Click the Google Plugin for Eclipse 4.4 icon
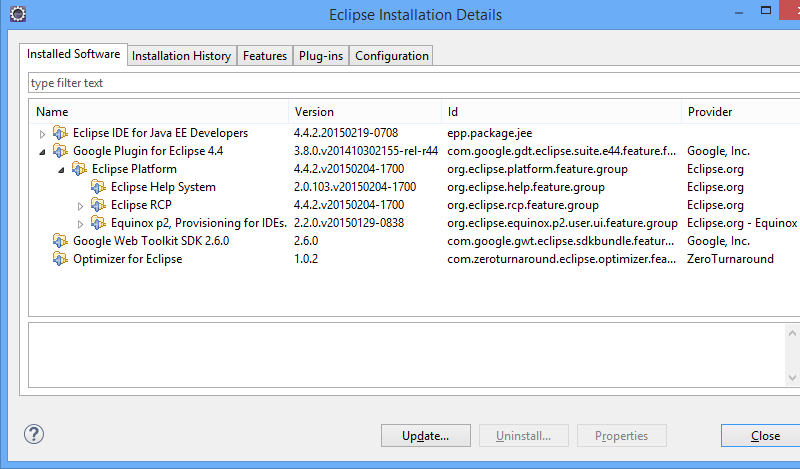The image size is (800, 469). (x=60, y=151)
